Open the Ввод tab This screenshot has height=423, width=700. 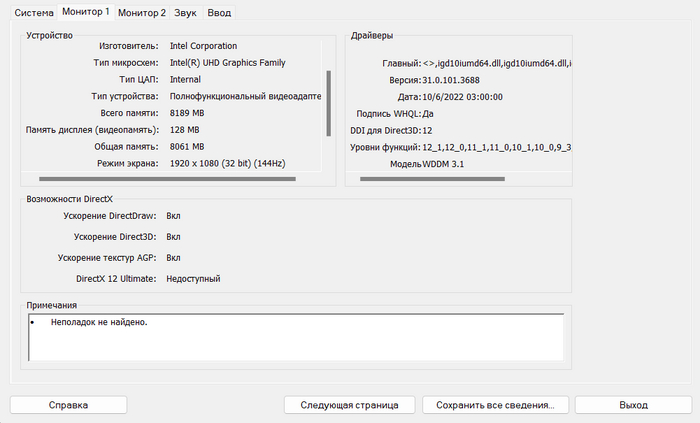point(219,13)
